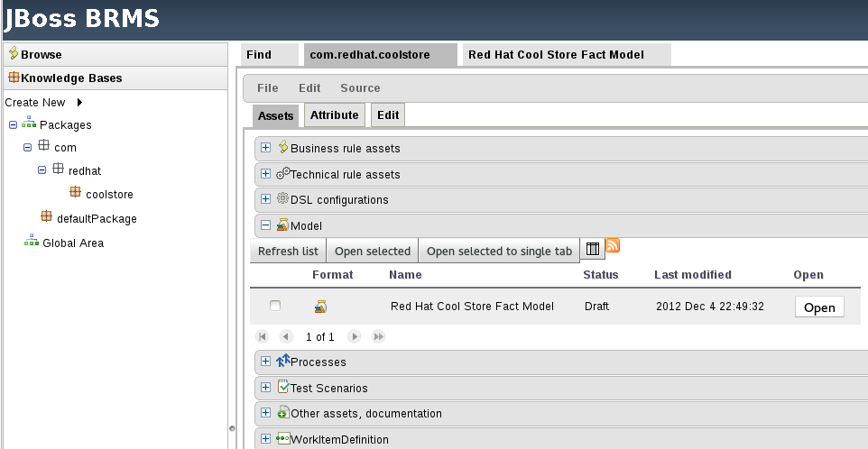Open the RSS feed icon
The height and width of the screenshot is (449, 868).
(613, 245)
